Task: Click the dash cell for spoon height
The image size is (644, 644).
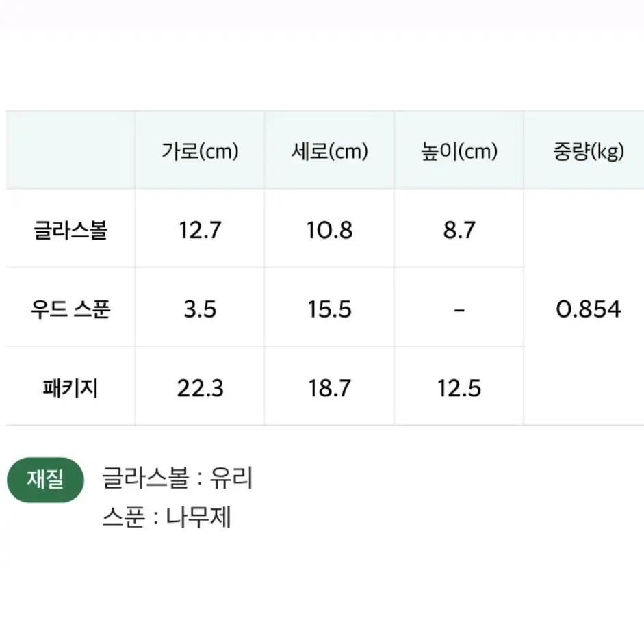Action: 459,310
